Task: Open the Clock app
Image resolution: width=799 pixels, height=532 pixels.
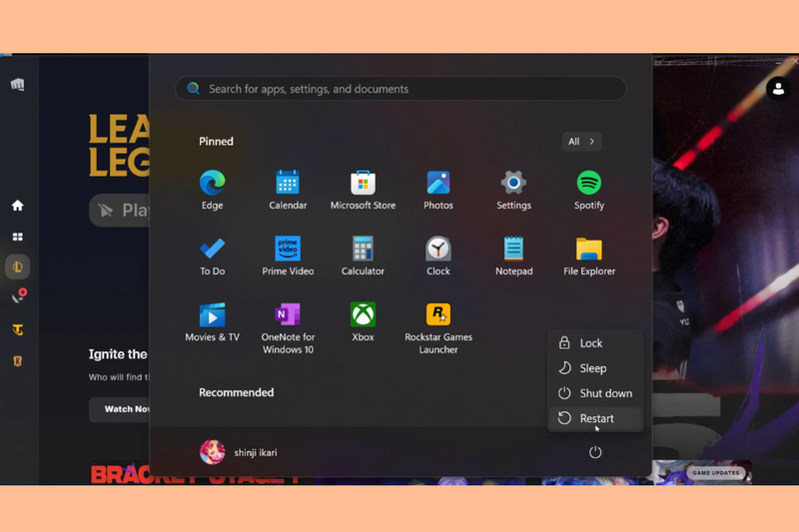Action: (438, 257)
